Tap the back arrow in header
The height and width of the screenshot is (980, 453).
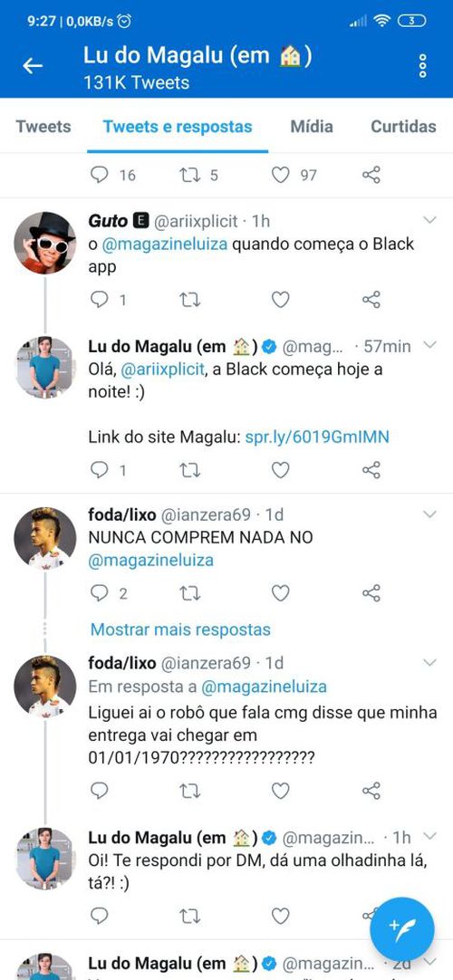point(33,65)
